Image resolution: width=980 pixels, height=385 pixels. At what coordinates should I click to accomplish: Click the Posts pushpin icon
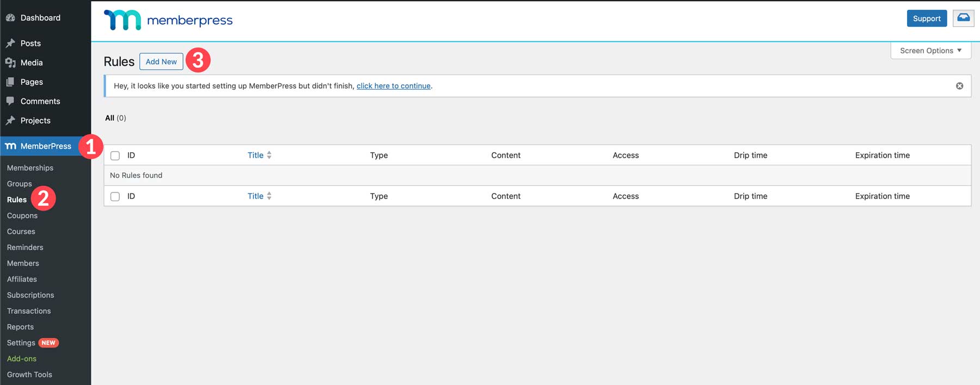pos(10,43)
